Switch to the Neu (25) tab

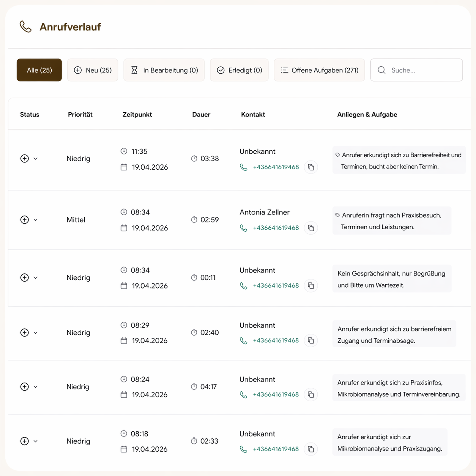pos(93,70)
